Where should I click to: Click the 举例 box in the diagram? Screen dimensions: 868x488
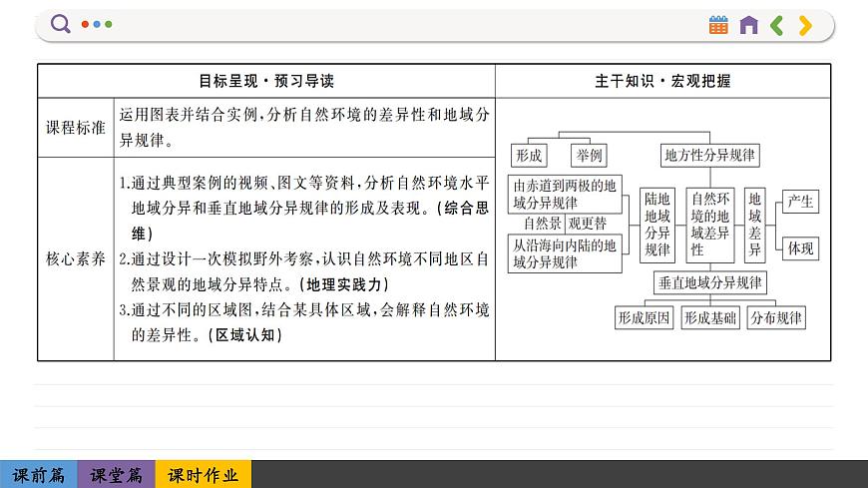(x=589, y=155)
